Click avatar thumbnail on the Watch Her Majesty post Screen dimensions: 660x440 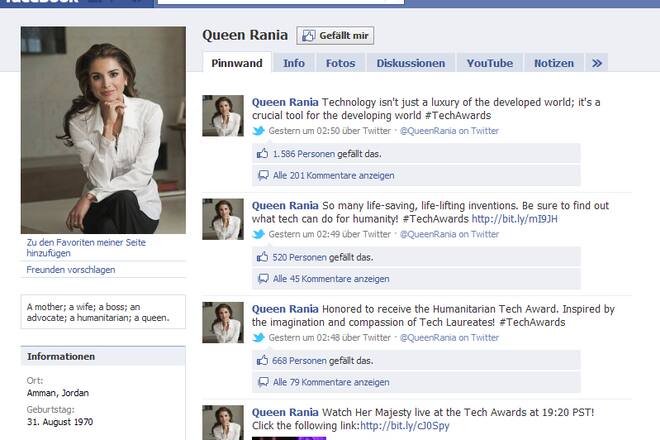click(x=223, y=423)
